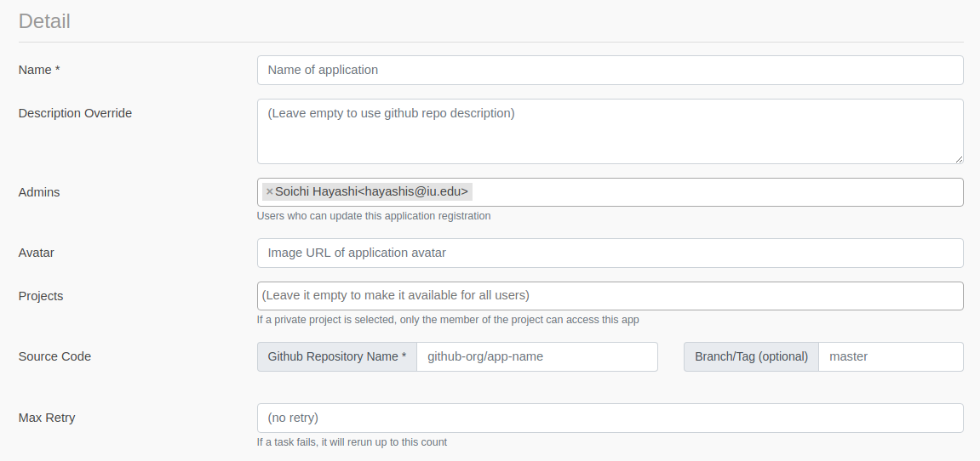The image size is (980, 461).
Task: Click the Branch/Tag (optional) label addon
Action: click(751, 356)
